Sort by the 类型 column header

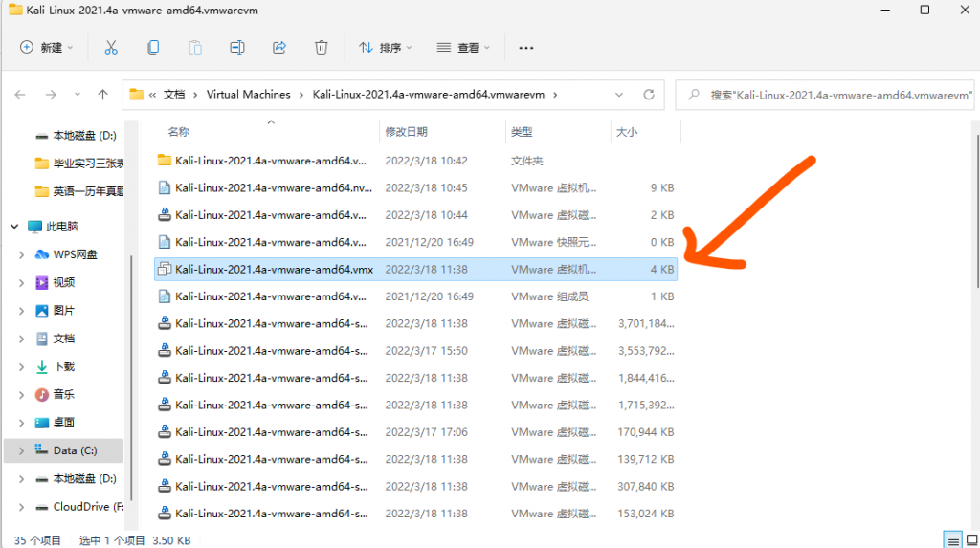tap(522, 132)
